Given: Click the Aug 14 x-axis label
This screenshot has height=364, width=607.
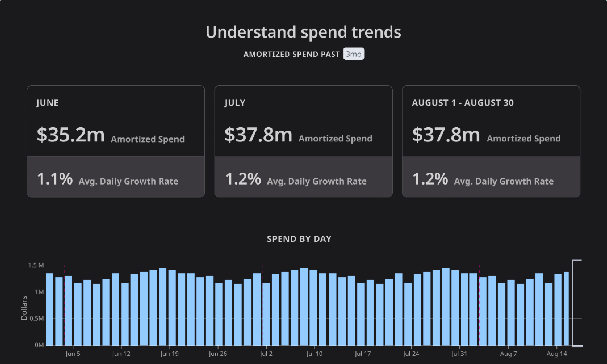Looking at the screenshot, I should tap(557, 354).
